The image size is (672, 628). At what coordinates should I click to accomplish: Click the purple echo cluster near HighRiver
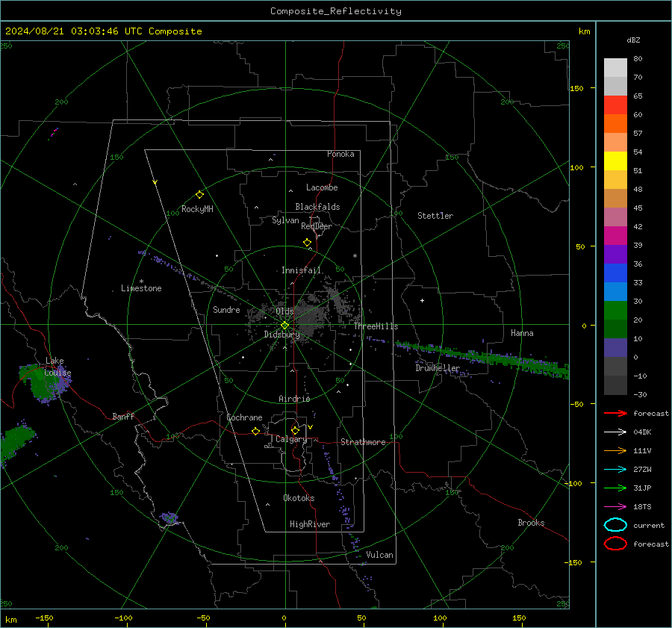[344, 512]
